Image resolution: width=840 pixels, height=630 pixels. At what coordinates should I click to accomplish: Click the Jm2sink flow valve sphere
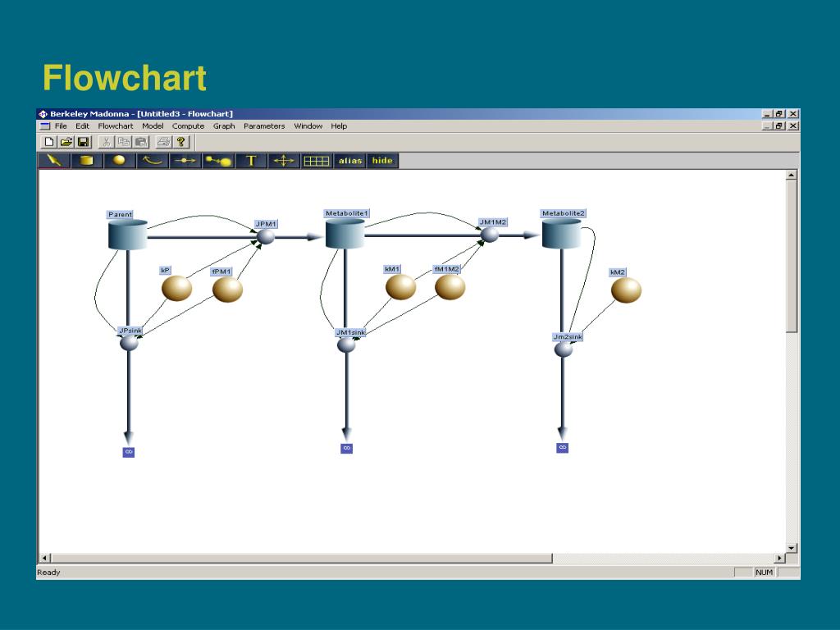563,349
